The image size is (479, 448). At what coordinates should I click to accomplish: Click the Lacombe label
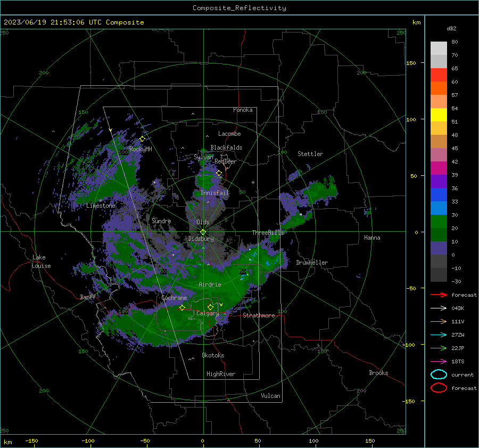click(x=229, y=134)
